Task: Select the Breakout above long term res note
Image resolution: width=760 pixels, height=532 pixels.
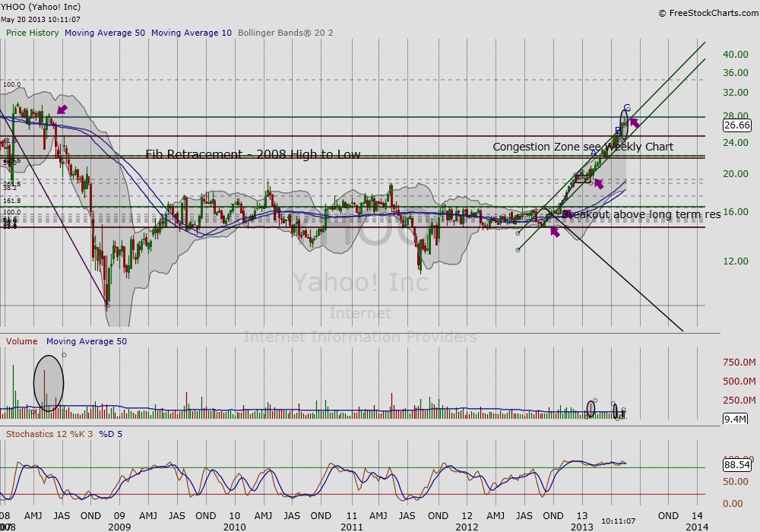Action: click(x=641, y=214)
